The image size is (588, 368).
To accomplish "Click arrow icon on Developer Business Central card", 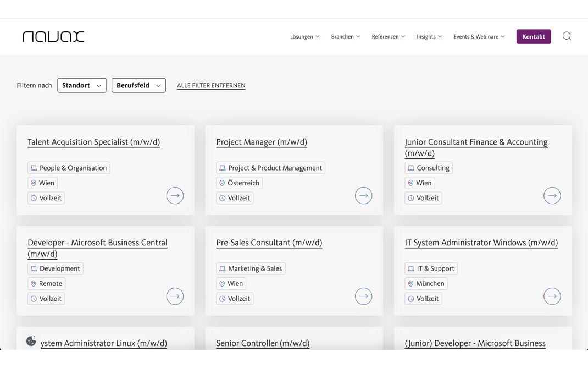I will [x=175, y=296].
